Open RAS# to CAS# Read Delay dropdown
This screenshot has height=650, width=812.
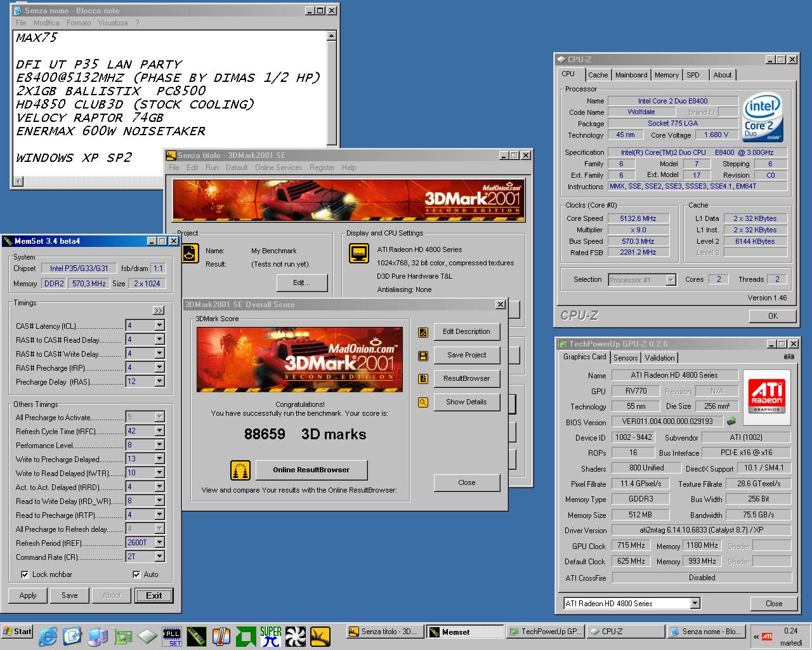(x=159, y=340)
